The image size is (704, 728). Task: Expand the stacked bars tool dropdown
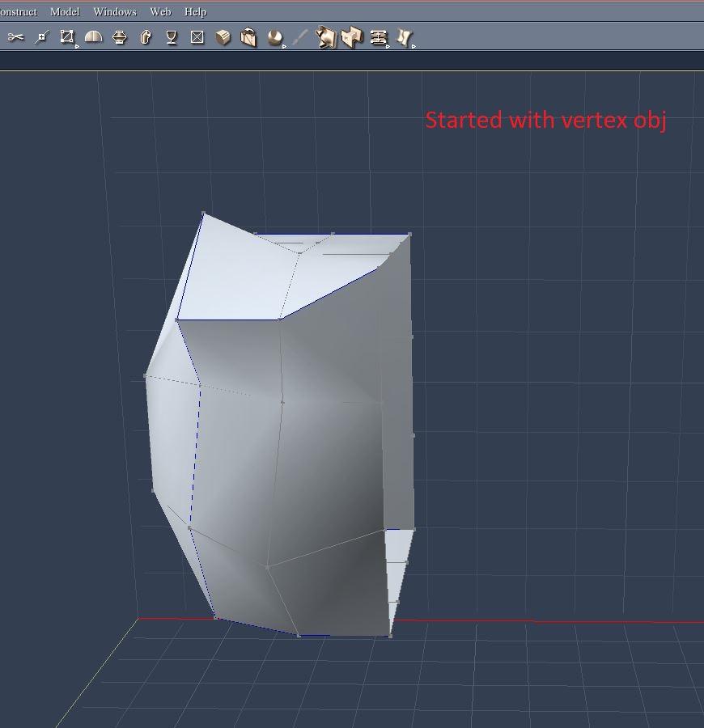388,47
